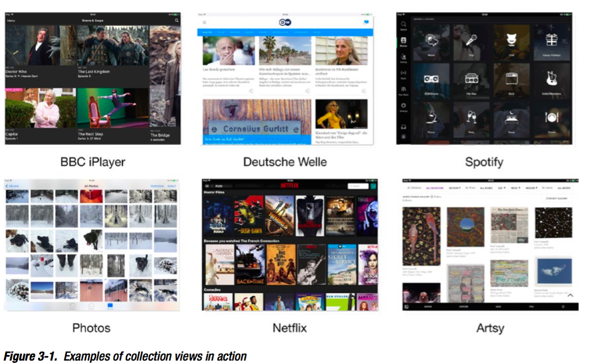Select the All Artists filter in Artsy
Viewport: 590px width, 364px height.
tap(564, 188)
